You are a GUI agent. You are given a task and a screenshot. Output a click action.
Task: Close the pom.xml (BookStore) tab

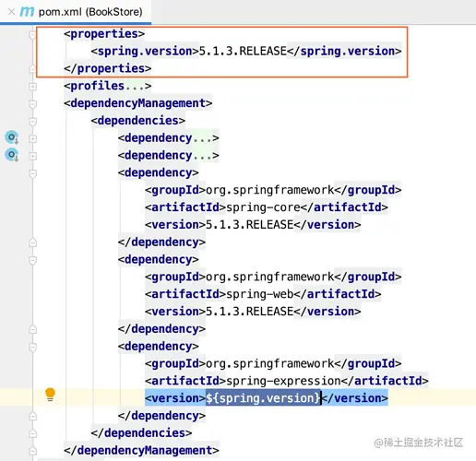[11, 12]
